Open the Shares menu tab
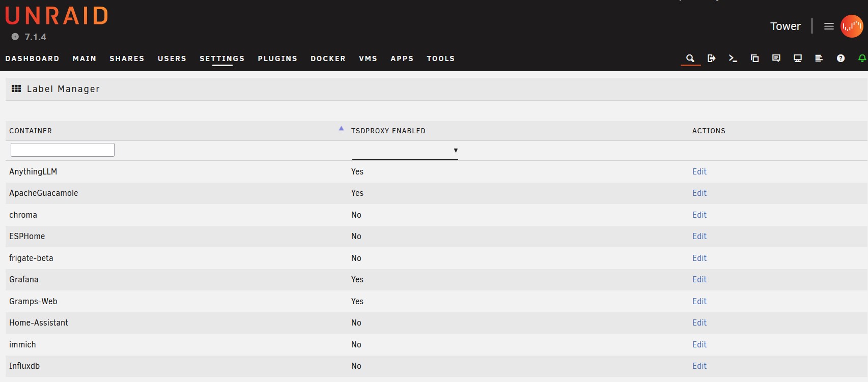This screenshot has height=382, width=868. click(127, 58)
